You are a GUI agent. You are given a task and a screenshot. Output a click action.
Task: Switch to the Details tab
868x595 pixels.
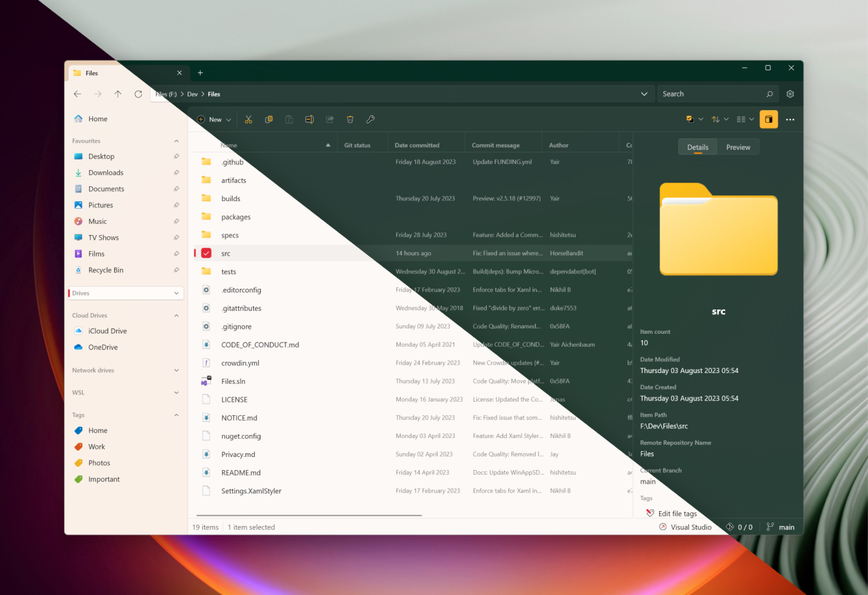697,147
